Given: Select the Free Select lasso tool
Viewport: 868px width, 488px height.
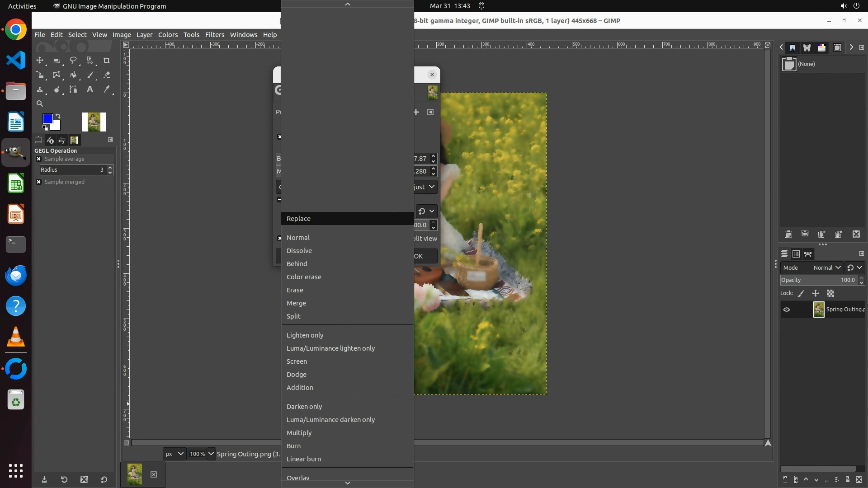Looking at the screenshot, I should [x=73, y=60].
